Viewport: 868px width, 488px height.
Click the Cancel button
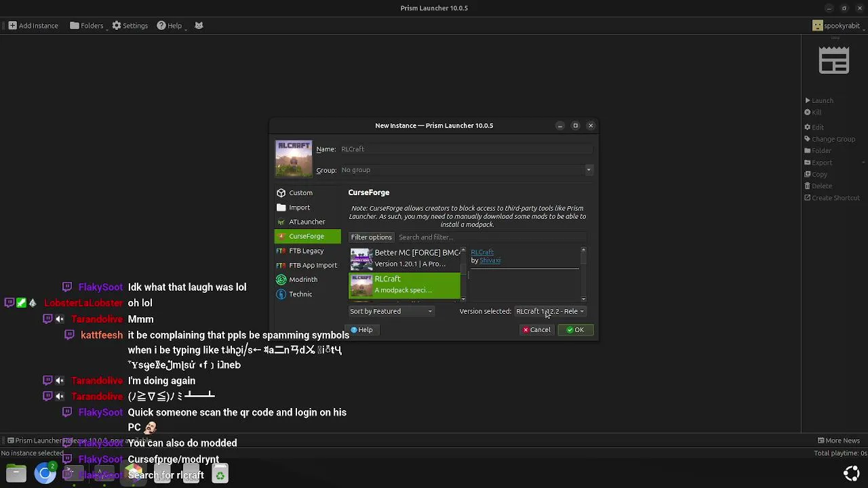536,330
